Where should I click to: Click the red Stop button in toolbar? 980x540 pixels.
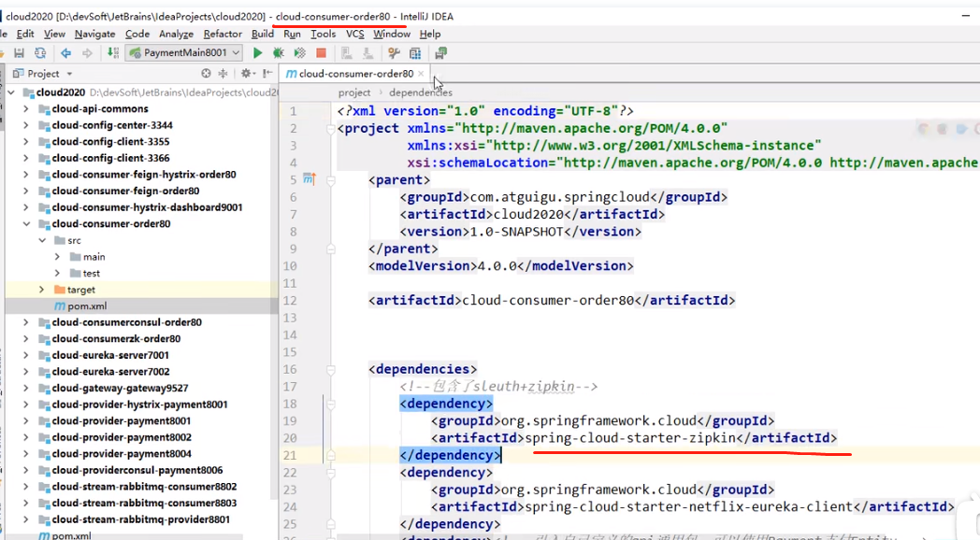[x=321, y=53]
